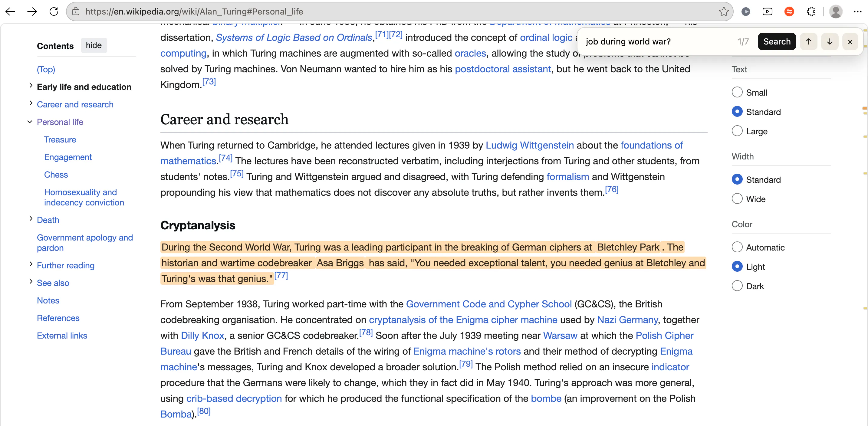Image resolution: width=868 pixels, height=426 pixels.
Task: Go to Notes section in contents
Action: tap(48, 300)
